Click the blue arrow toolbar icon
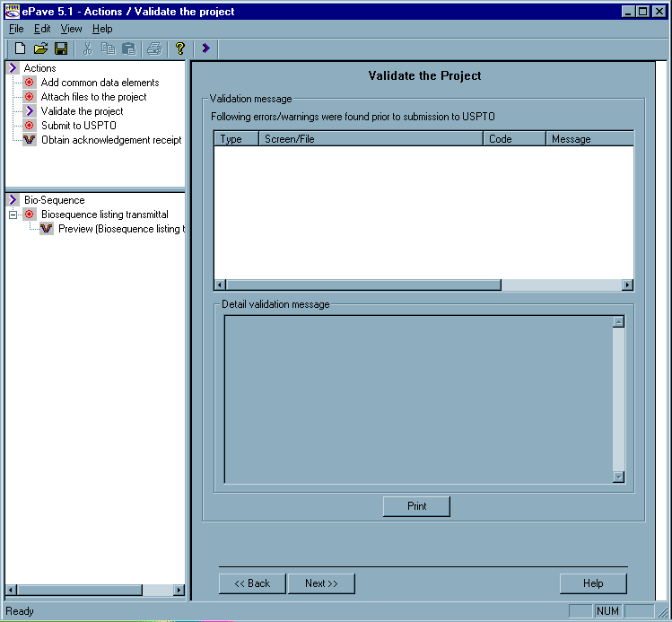Screen dimensions: 672x622 tap(205, 48)
